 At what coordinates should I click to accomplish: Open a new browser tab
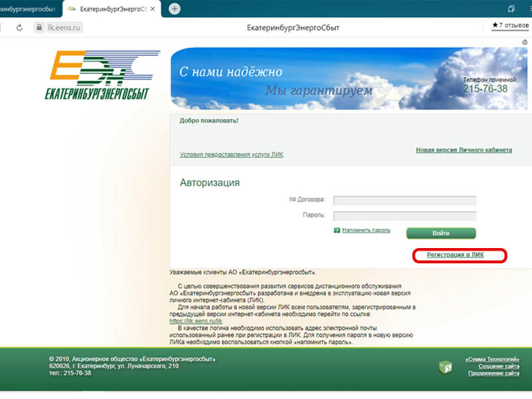(x=174, y=9)
